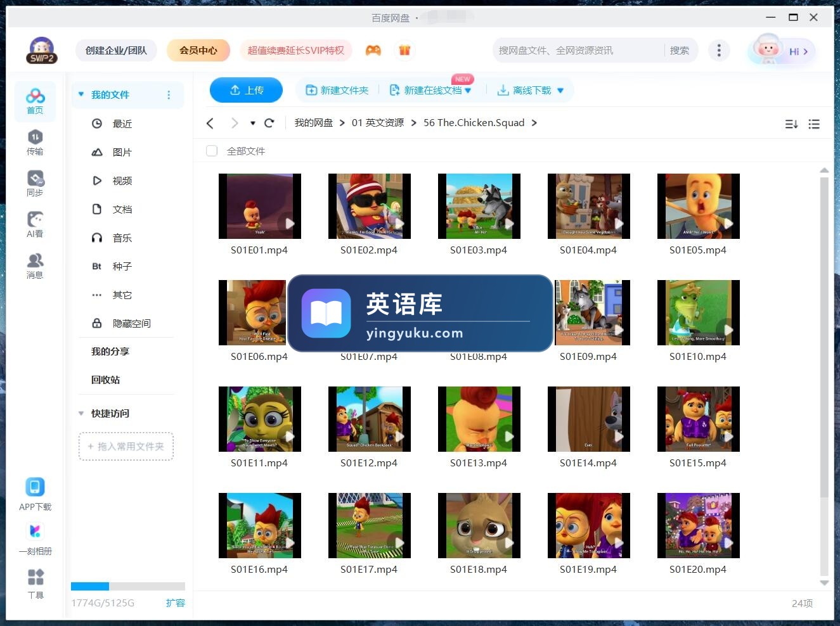Tick the 全部文件 select-all checkbox
This screenshot has width=840, height=626.
click(x=212, y=151)
